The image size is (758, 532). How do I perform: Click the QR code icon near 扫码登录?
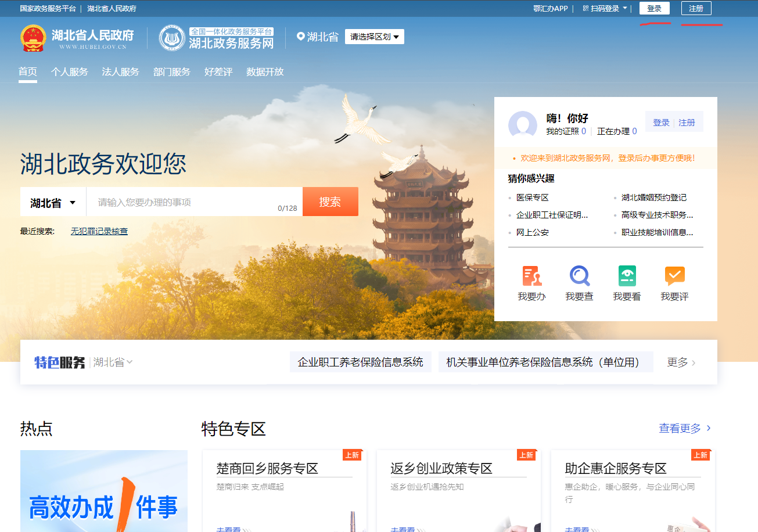(585, 9)
